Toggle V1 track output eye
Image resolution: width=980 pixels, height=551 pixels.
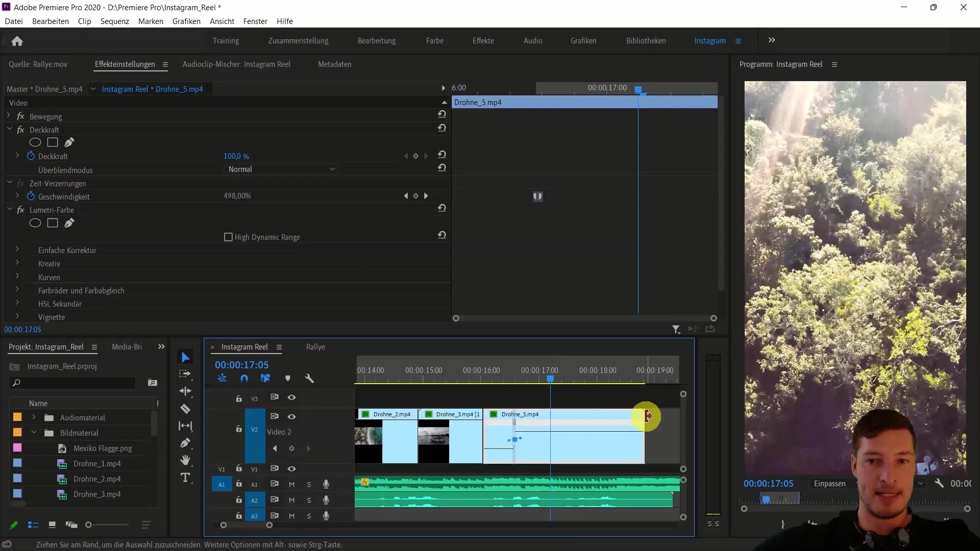click(291, 469)
